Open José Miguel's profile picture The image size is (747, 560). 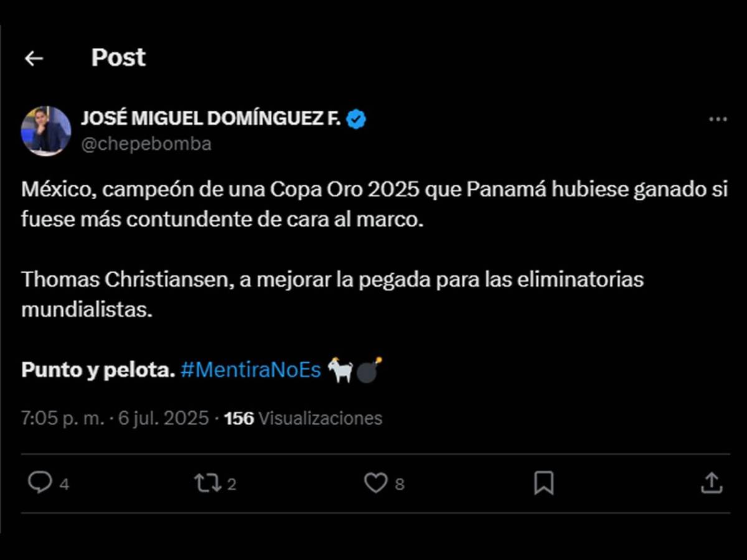point(47,131)
